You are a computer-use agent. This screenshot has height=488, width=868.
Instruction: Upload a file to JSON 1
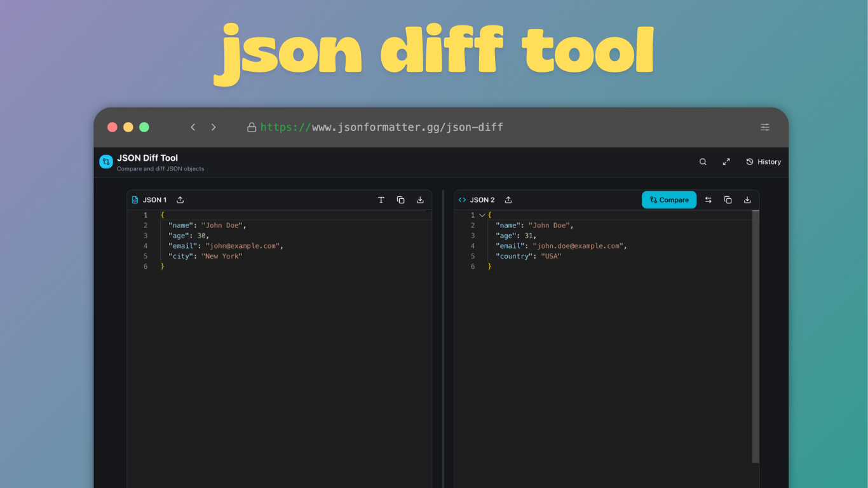click(180, 200)
